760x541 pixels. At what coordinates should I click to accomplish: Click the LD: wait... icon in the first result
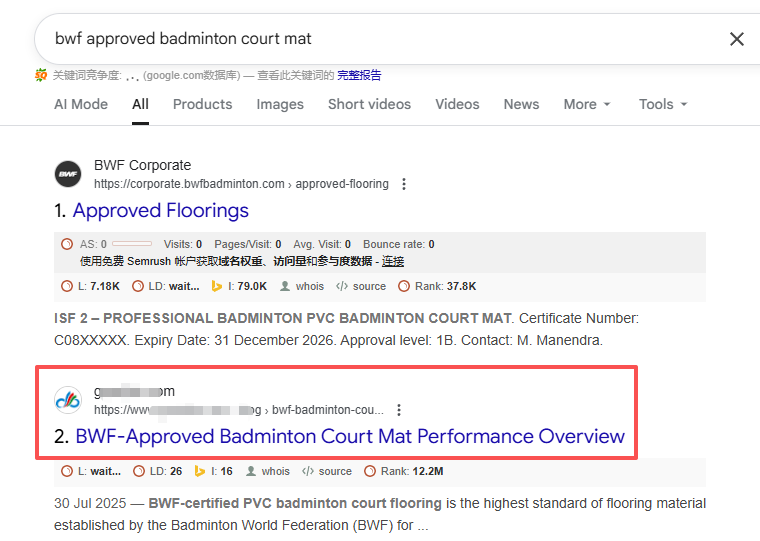[138, 286]
